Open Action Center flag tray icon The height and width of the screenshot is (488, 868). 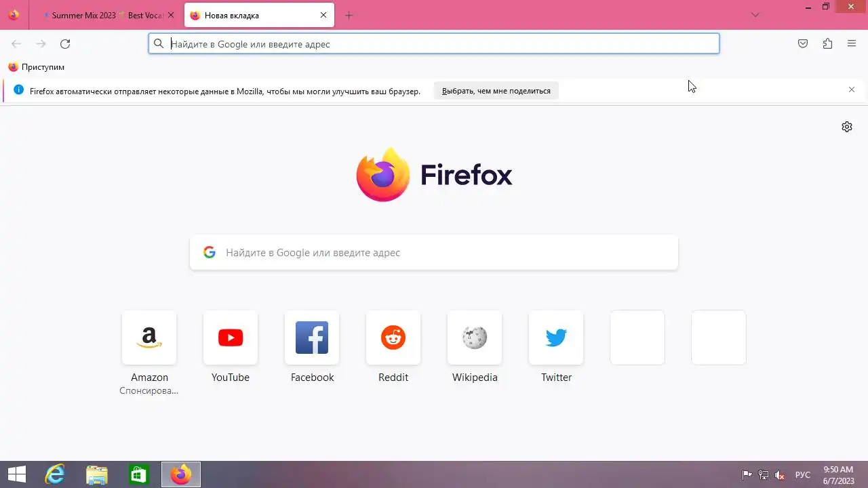coord(747,475)
